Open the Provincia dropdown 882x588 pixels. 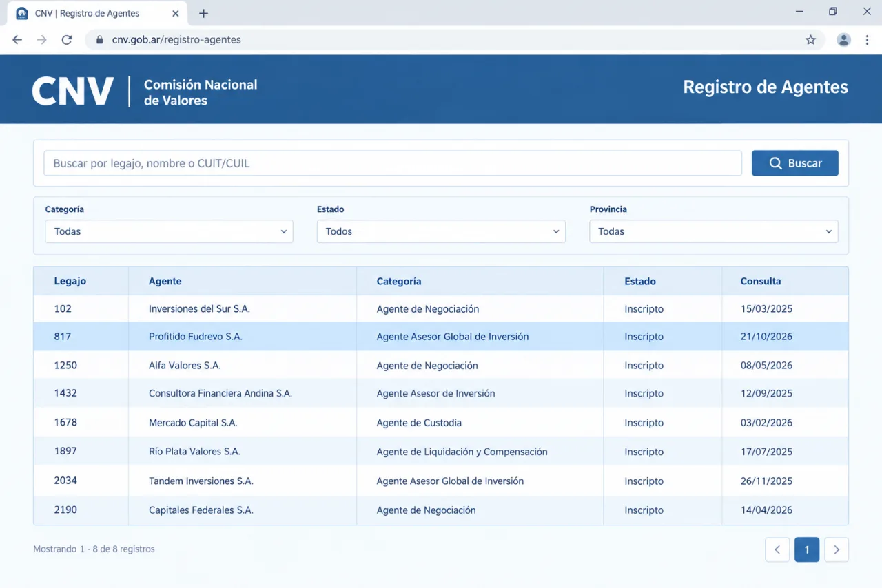tap(714, 231)
